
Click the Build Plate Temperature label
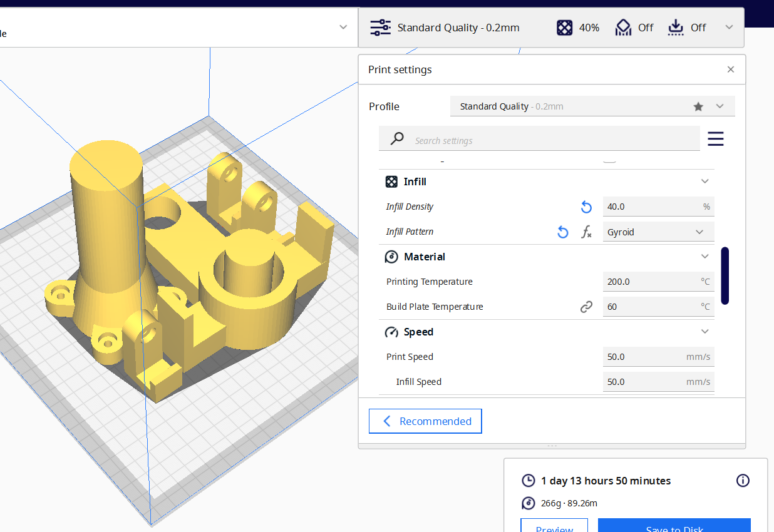click(435, 307)
